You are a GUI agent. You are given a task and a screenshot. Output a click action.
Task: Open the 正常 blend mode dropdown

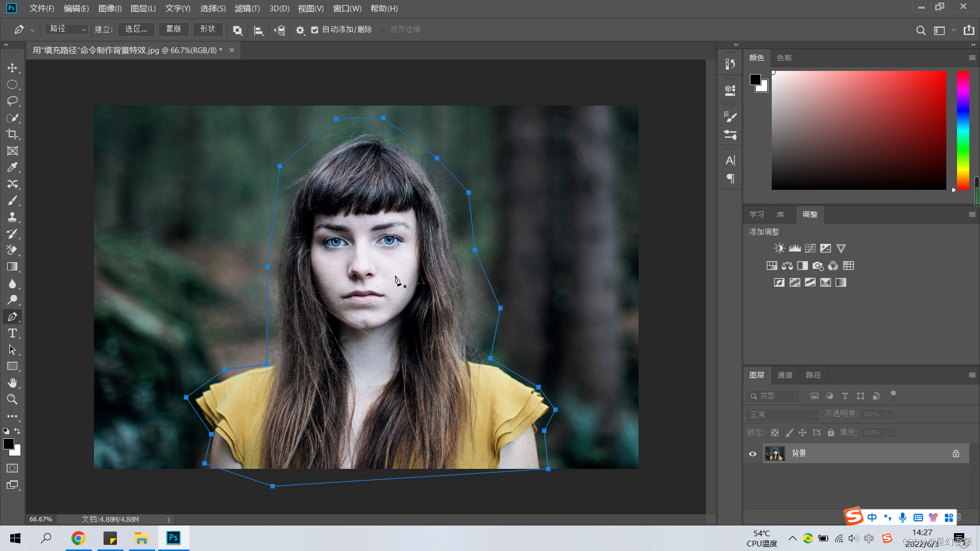782,414
